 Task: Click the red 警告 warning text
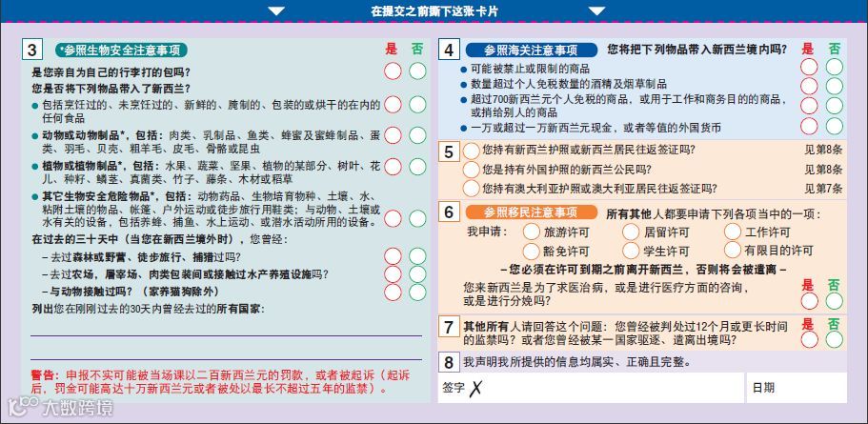tap(221, 382)
